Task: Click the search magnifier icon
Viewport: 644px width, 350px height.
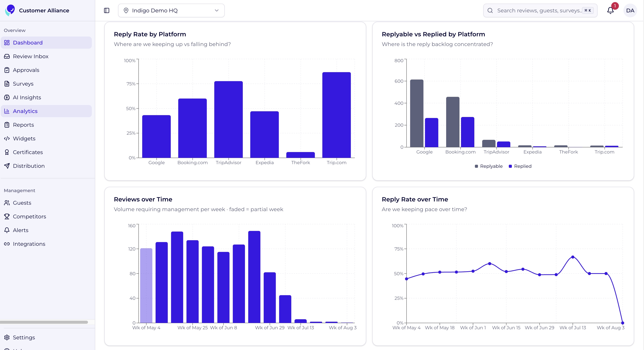Action: coord(490,10)
